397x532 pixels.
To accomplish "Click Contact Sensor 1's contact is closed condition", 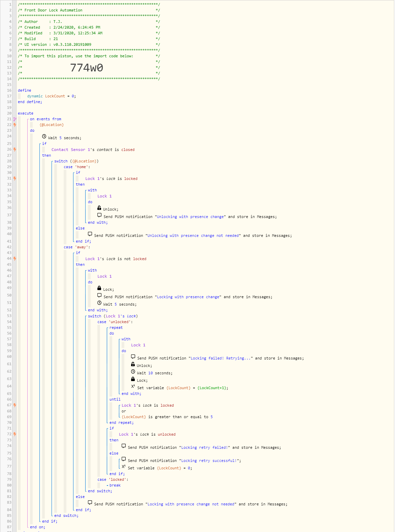I will 93,150.
